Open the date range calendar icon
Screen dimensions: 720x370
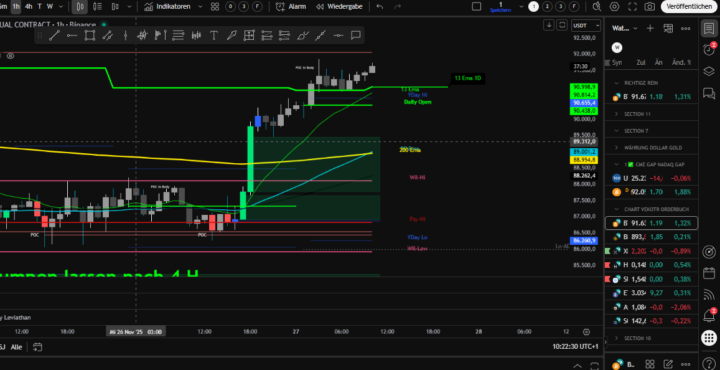coord(38,347)
